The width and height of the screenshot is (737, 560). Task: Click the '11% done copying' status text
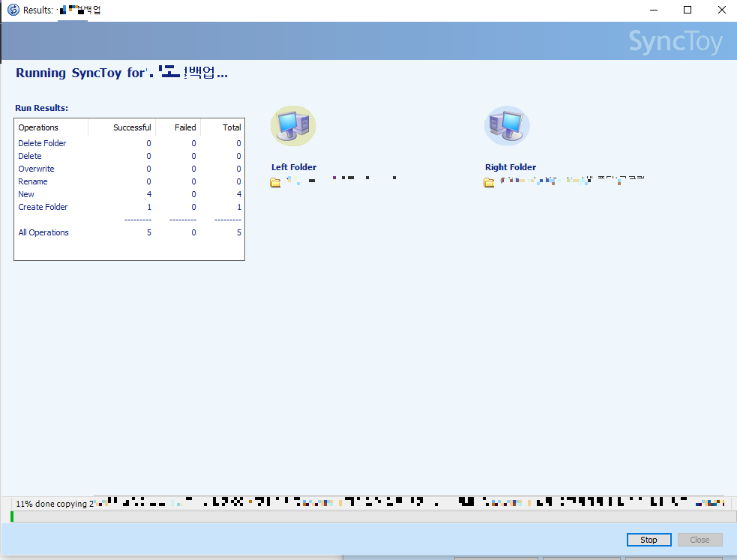52,504
